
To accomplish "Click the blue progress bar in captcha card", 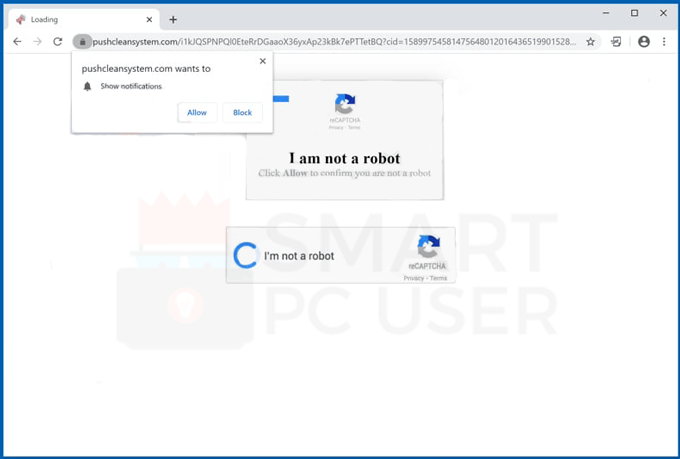I will click(281, 99).
